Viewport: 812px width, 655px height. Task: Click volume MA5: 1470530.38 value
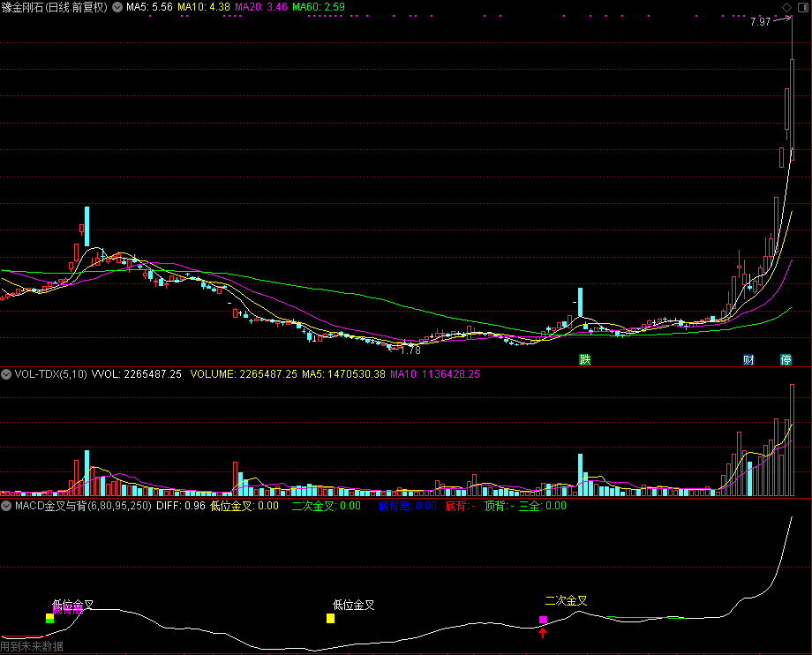[344, 374]
